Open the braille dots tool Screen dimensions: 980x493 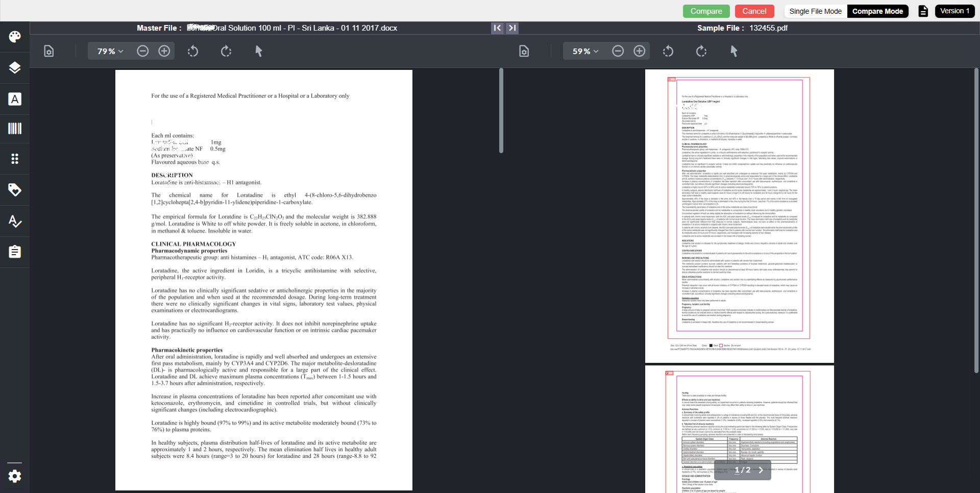15,159
